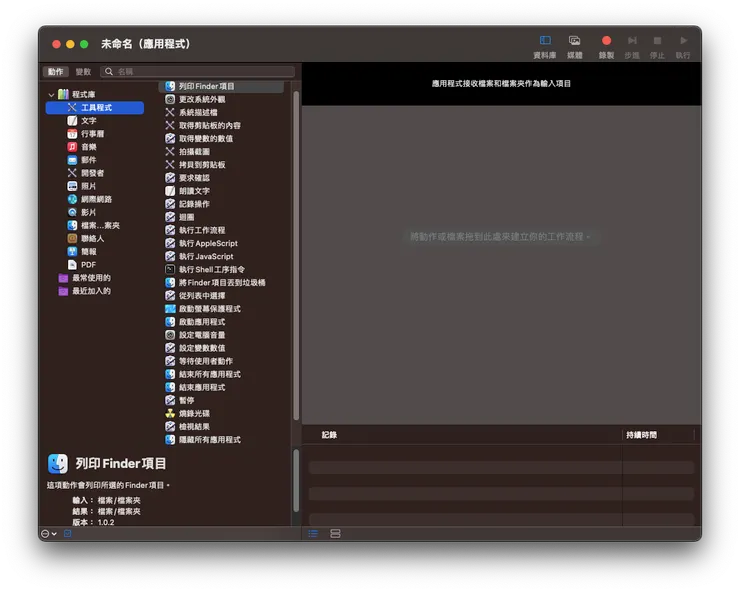Select the 系統描述檔 action

192,113
